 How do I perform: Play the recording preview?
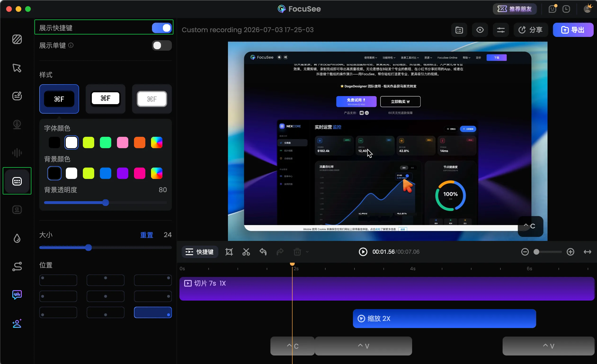(x=363, y=252)
